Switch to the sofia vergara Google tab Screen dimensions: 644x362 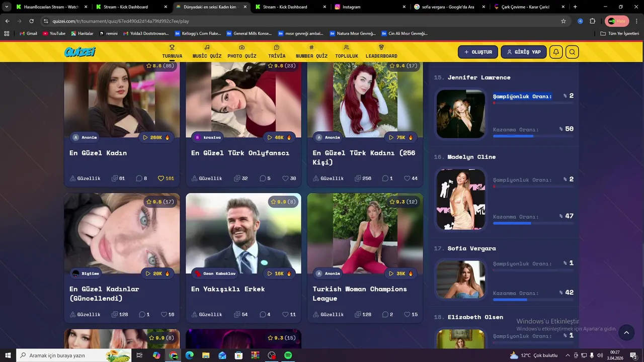pos(450,7)
